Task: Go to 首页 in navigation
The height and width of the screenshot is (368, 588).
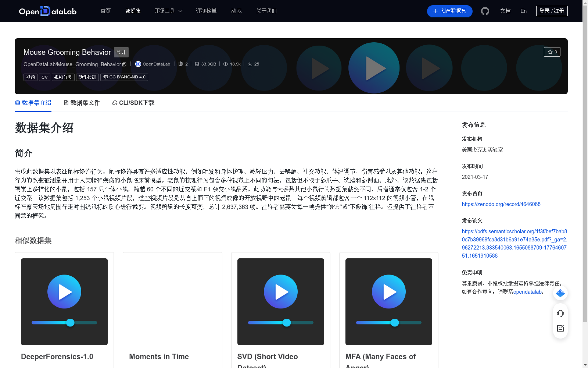Action: [106, 11]
